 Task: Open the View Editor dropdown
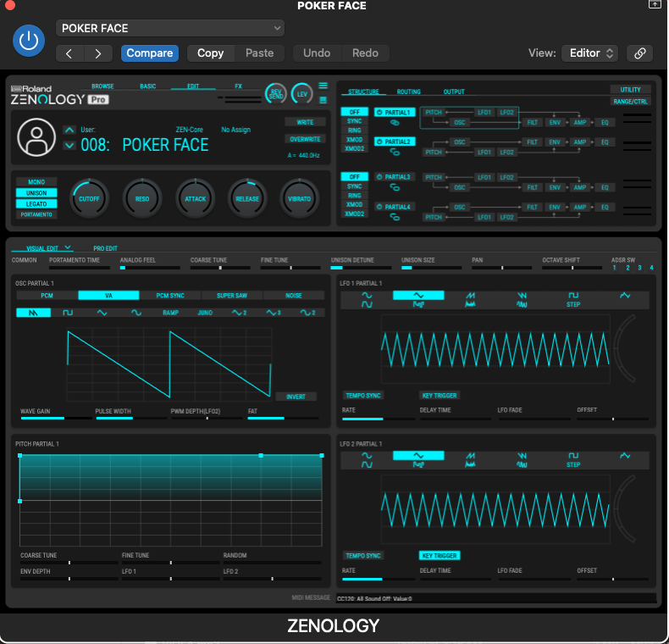click(589, 53)
